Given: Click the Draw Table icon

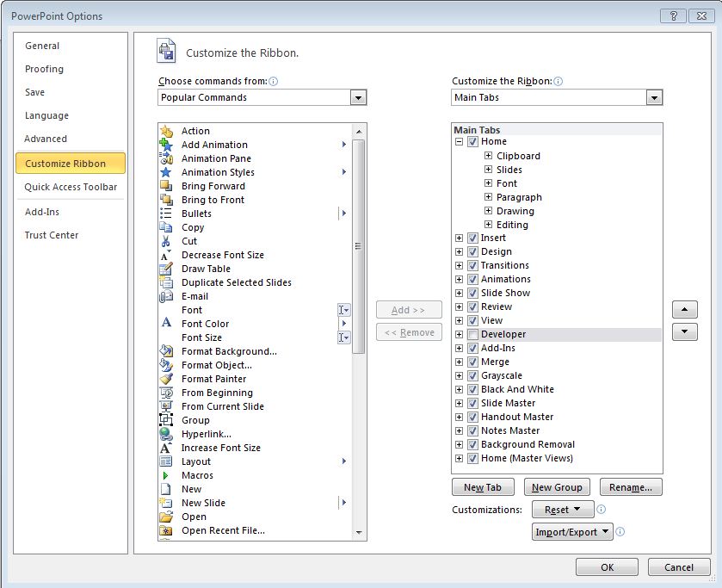Looking at the screenshot, I should [x=166, y=269].
